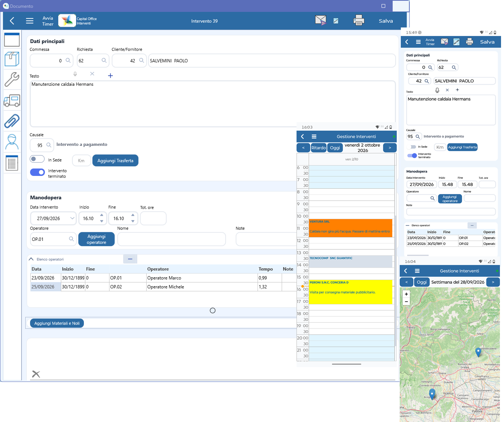This screenshot has width=504, height=422.
Task: Decrease desktop Fine time with down arrow
Action: pos(133,221)
